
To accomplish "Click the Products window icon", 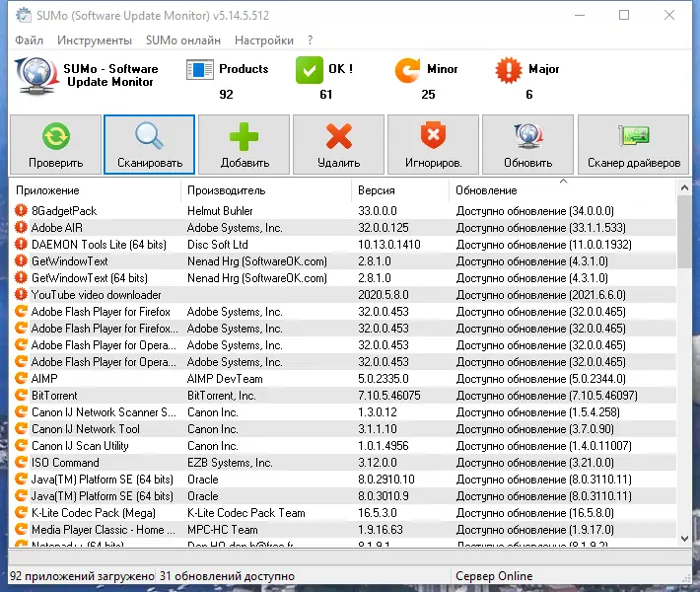I will [x=199, y=70].
